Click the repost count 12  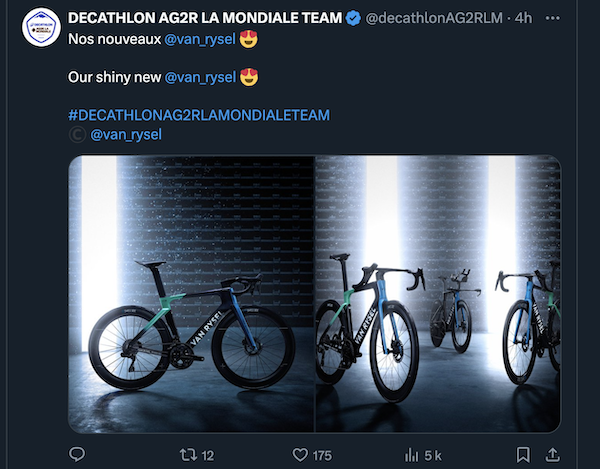(x=207, y=455)
